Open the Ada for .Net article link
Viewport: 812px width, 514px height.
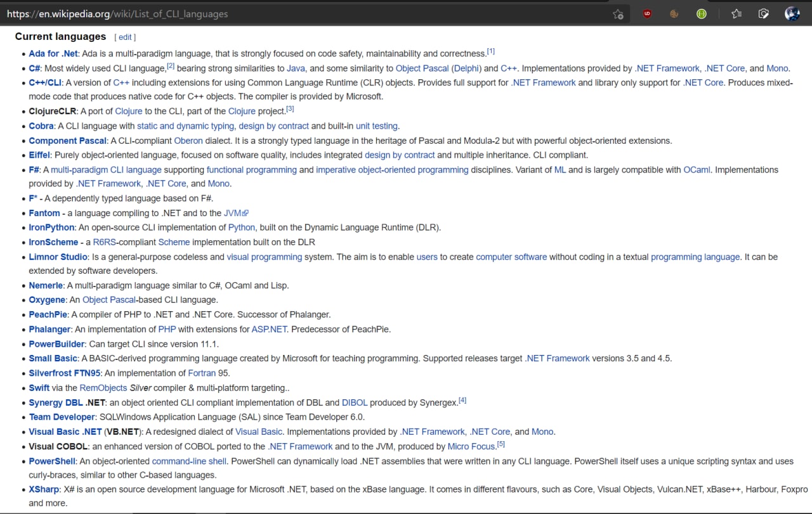coord(53,54)
